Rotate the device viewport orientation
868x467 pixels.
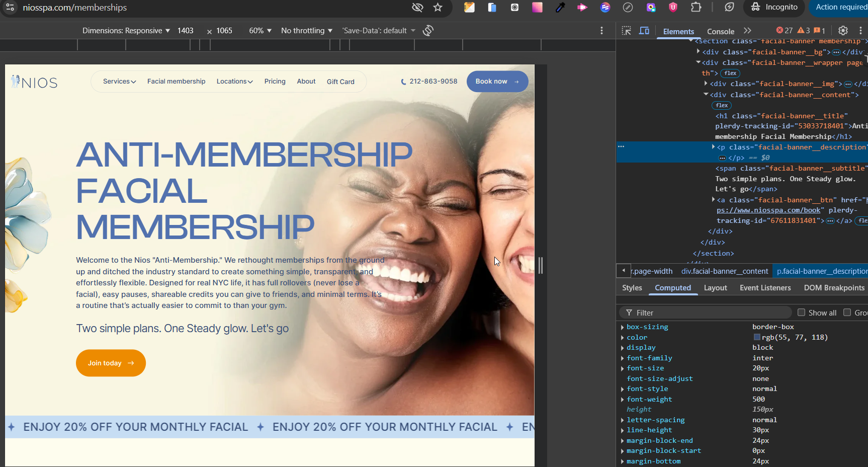(428, 31)
